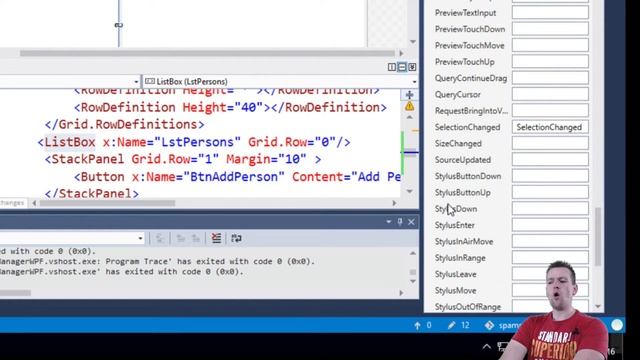Image resolution: width=640 pixels, height=360 pixels.
Task: Click Clear All in Output toolbar
Action: (x=216, y=238)
